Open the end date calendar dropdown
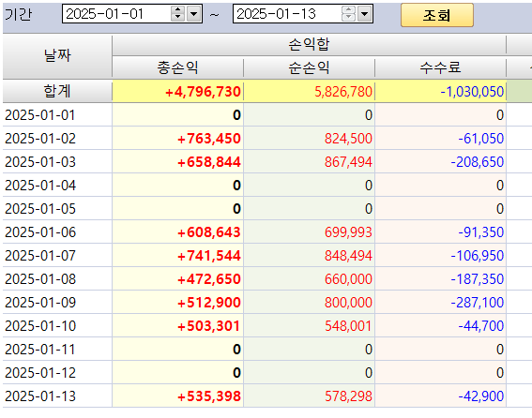532x418 pixels. pos(365,14)
